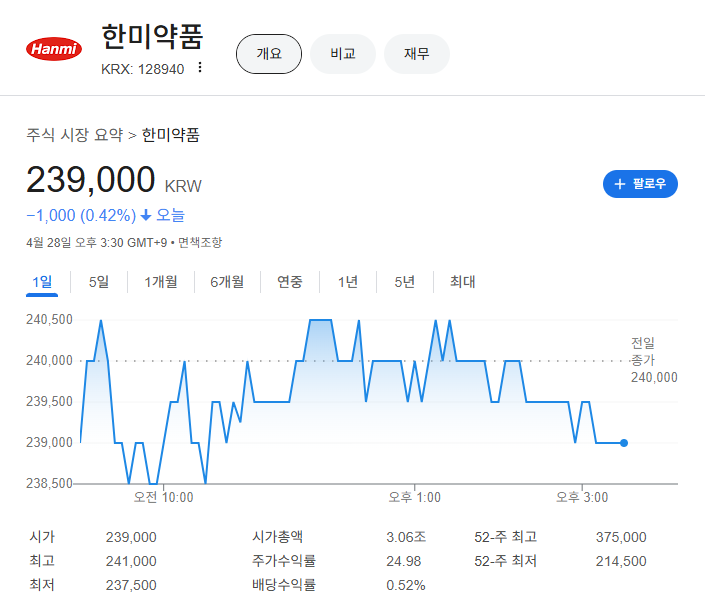This screenshot has width=705, height=605.
Task: Click the 시가총액 label
Action: (277, 537)
